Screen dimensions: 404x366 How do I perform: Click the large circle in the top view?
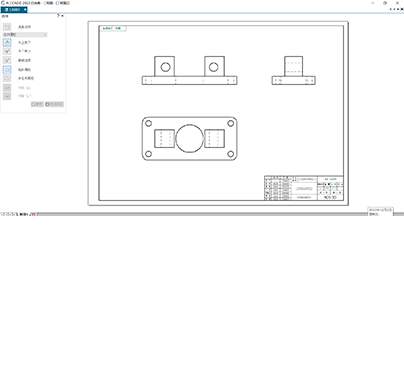click(189, 138)
